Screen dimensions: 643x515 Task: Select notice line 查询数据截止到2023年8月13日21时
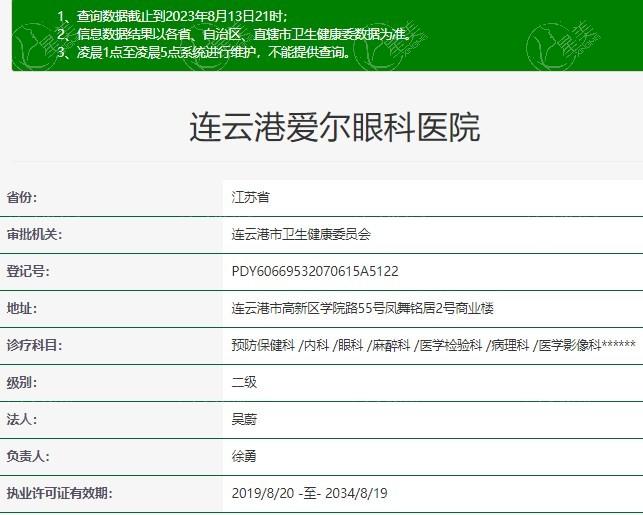click(x=173, y=16)
